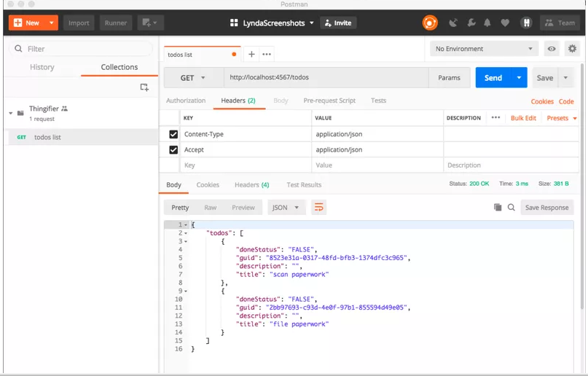Screen dimensions: 588x376
Task: Search the response body icon
Action: [x=511, y=207]
